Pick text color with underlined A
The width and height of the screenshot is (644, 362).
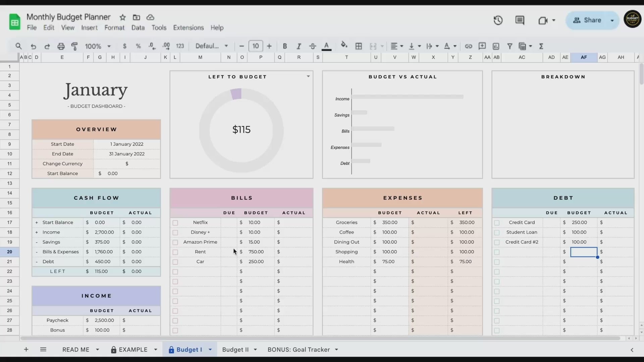[x=326, y=46]
